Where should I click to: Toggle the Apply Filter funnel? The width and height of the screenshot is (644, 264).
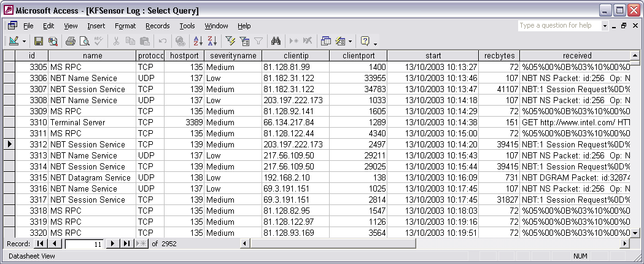click(x=258, y=41)
